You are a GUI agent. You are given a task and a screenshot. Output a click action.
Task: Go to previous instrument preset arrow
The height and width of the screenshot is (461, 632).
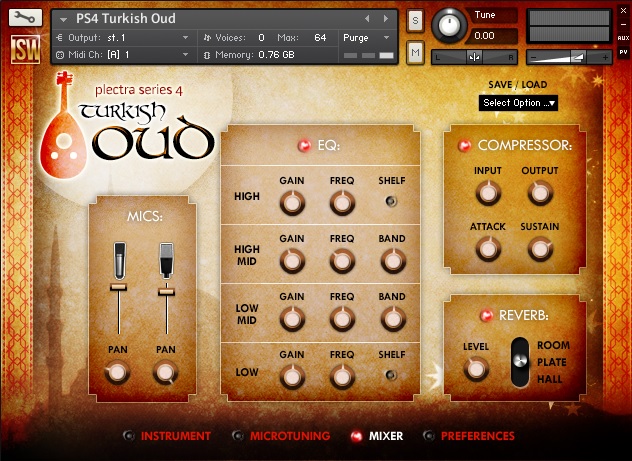pyautogui.click(x=367, y=19)
